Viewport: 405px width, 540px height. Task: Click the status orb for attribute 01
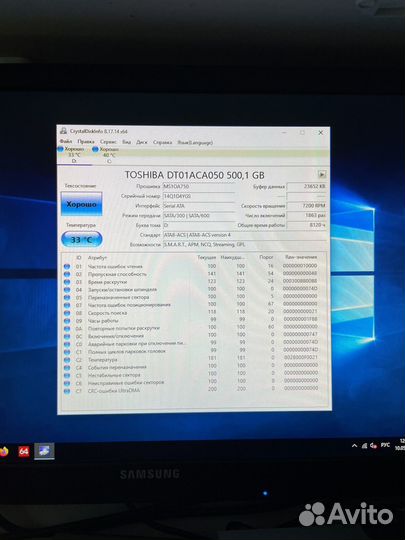(67, 267)
